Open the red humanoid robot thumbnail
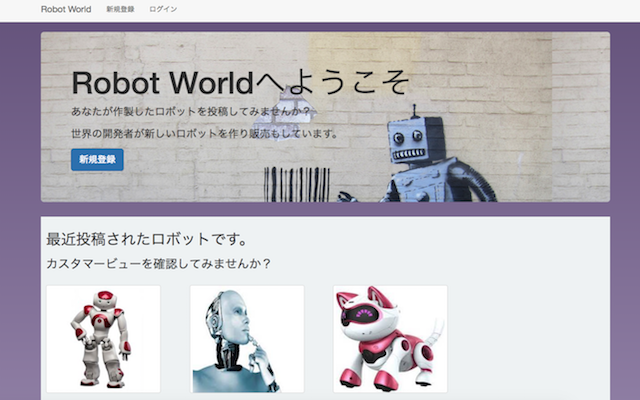 pos(103,339)
